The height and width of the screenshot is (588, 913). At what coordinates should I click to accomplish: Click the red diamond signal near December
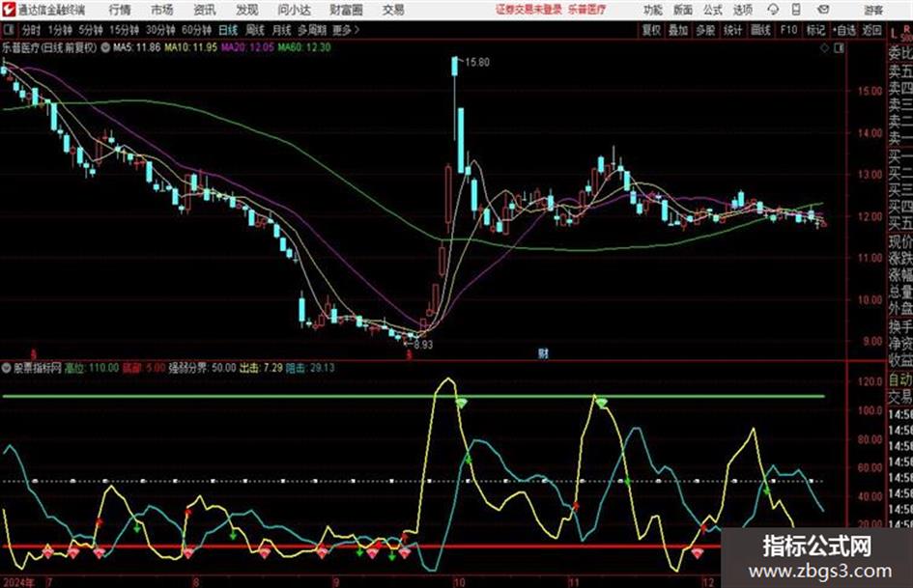pos(698,553)
